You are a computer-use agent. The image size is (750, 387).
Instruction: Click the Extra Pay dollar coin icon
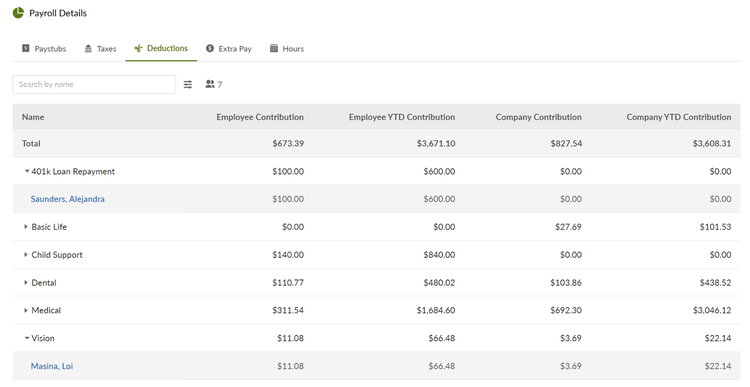(x=210, y=48)
